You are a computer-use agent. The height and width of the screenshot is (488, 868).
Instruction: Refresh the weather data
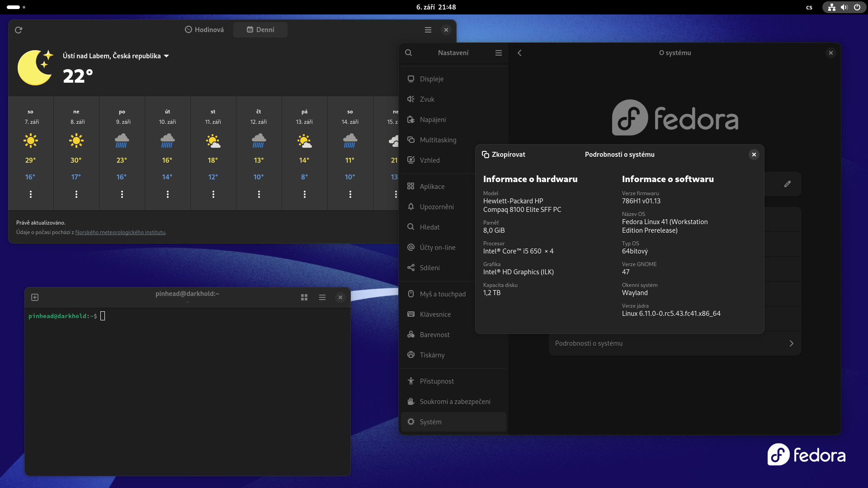[x=19, y=30]
